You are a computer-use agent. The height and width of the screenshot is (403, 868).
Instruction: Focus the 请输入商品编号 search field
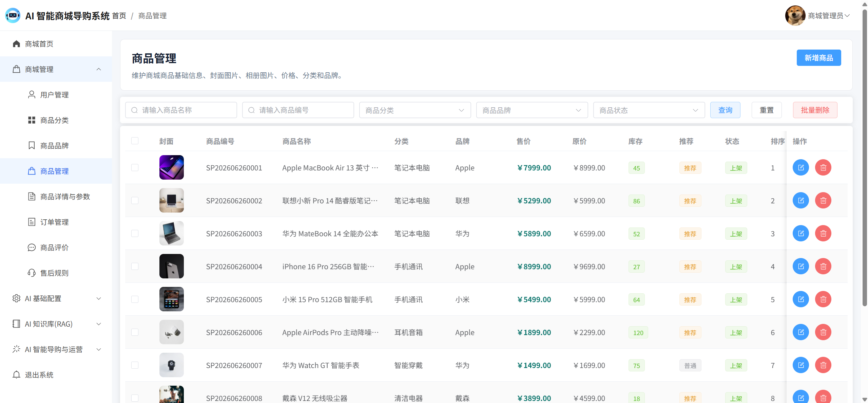point(298,110)
